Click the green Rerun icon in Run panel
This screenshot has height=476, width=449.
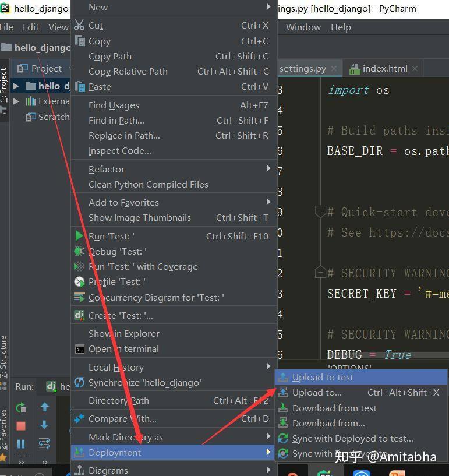(21, 408)
